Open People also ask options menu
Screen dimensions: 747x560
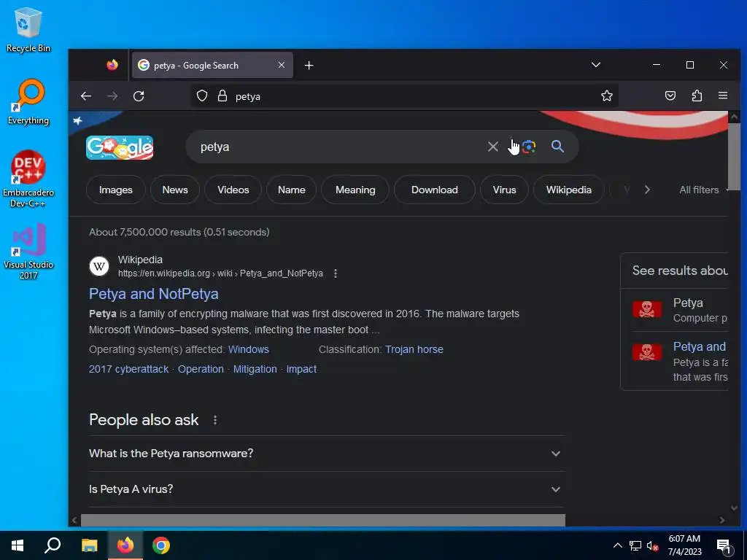pos(215,420)
